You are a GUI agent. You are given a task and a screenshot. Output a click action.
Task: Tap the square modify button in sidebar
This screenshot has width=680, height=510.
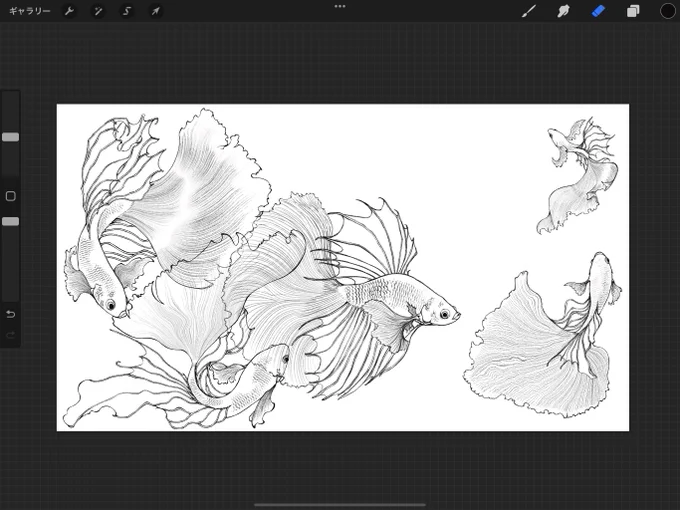[10, 196]
